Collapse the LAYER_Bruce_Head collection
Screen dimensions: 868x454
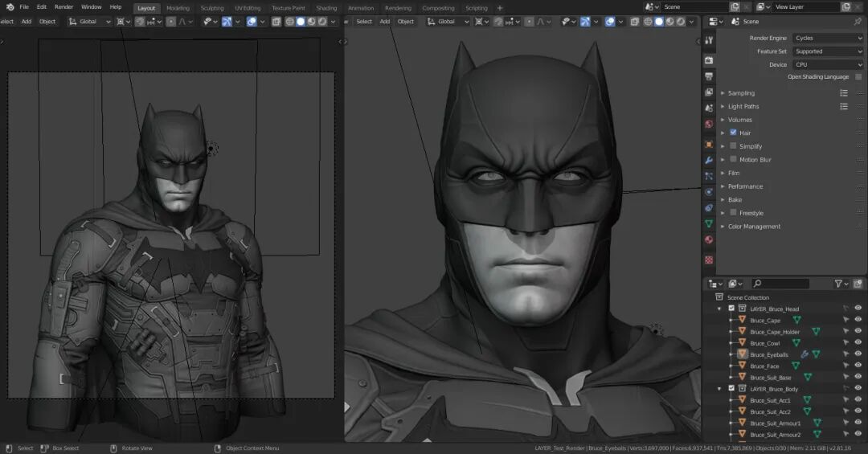(719, 309)
